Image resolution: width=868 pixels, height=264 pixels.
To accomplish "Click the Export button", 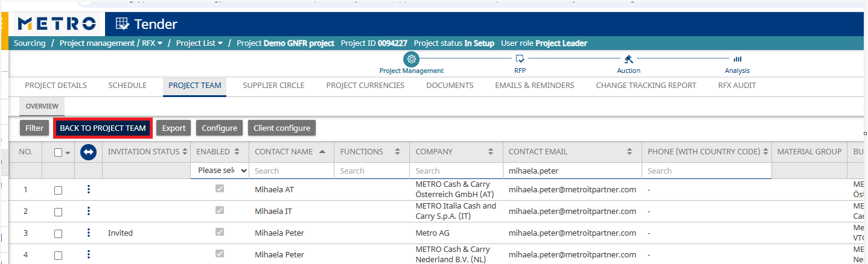I will coord(174,128).
